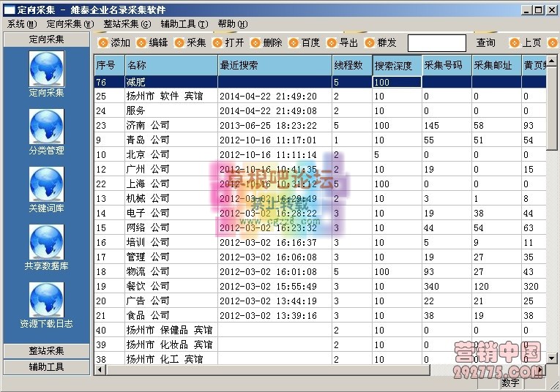Sort by the 最近搜索 column header
Viewport: 560px width, 392px height.
tap(275, 65)
